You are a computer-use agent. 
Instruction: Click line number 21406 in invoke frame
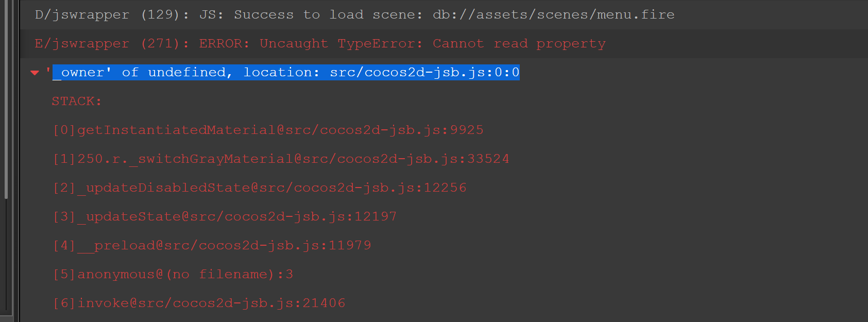[x=324, y=303]
